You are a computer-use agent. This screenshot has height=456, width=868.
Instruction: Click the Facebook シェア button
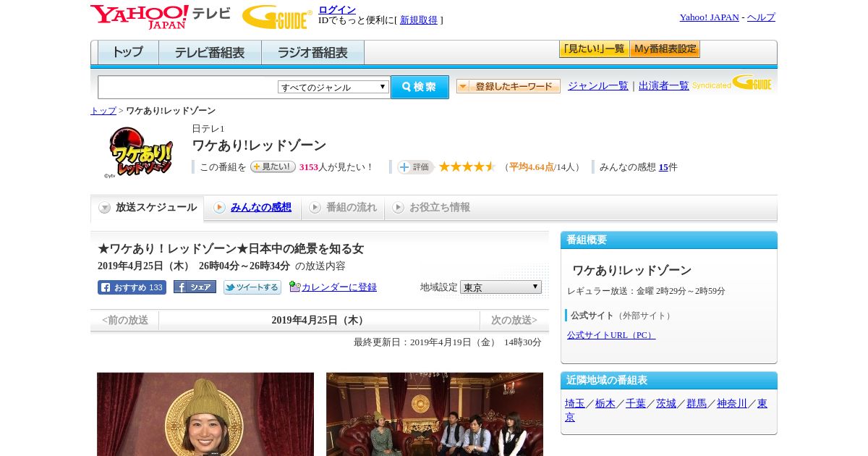click(x=195, y=287)
